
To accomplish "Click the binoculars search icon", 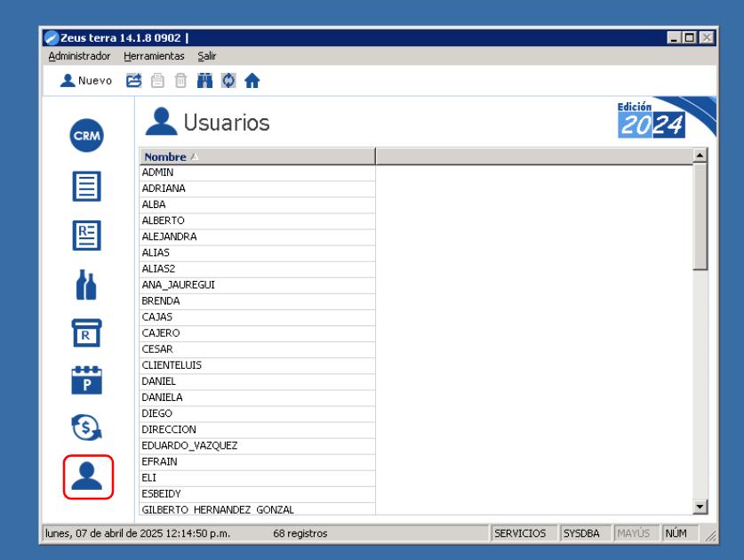I will point(205,81).
